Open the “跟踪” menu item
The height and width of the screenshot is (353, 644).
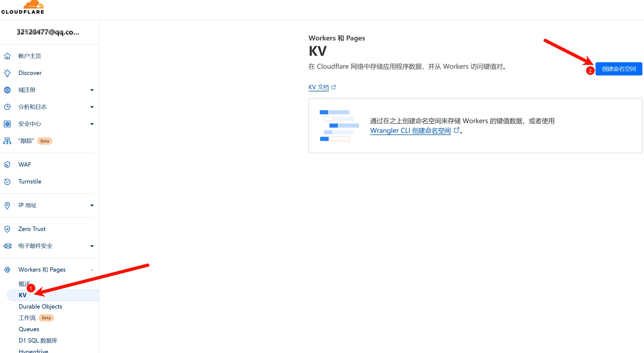click(x=26, y=141)
